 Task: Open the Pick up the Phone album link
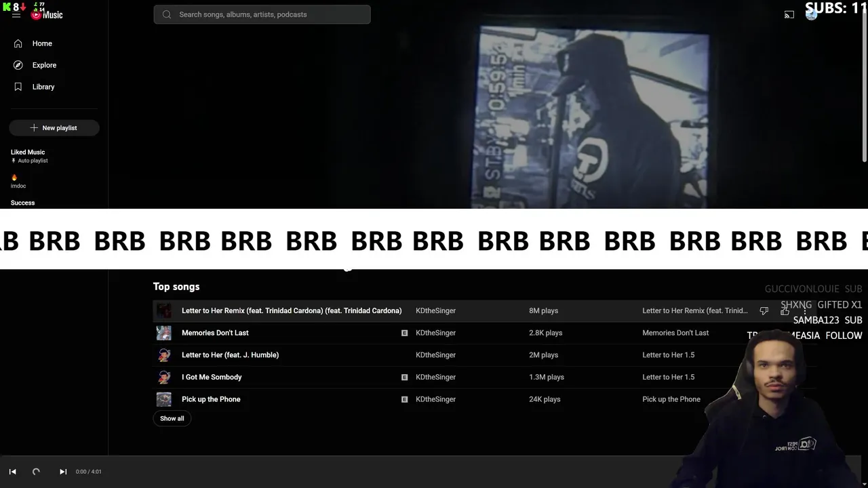pos(671,399)
